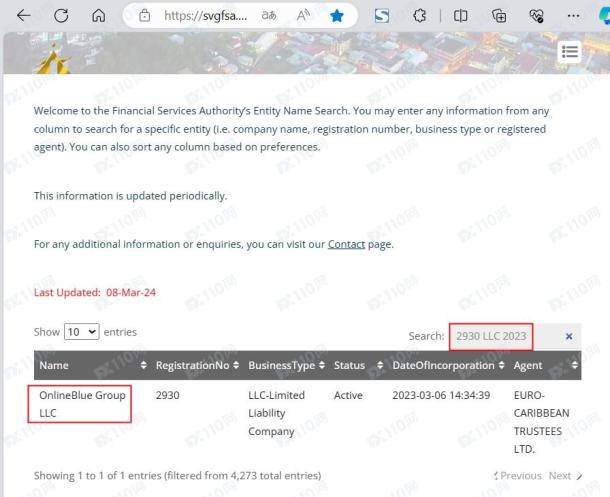Sort the table by Name column
The height and width of the screenshot is (497, 610).
[x=92, y=365]
